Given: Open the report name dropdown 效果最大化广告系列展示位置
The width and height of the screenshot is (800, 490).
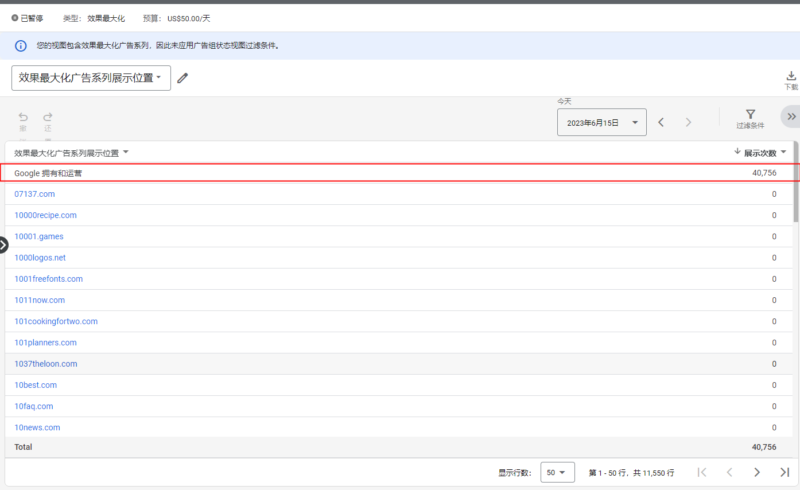Looking at the screenshot, I should click(91, 78).
